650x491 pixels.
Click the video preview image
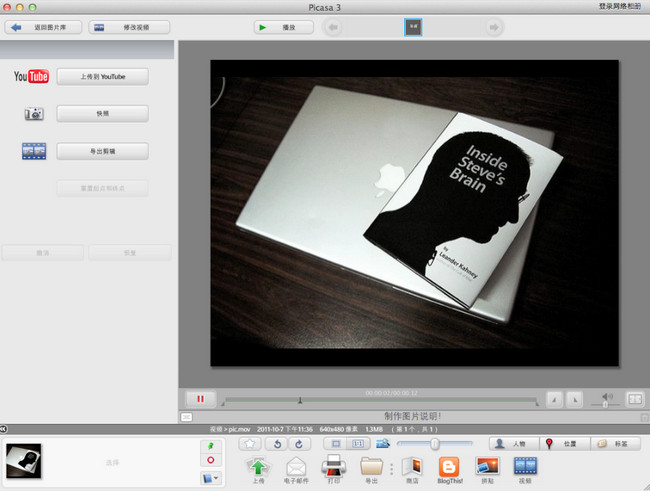(x=415, y=213)
